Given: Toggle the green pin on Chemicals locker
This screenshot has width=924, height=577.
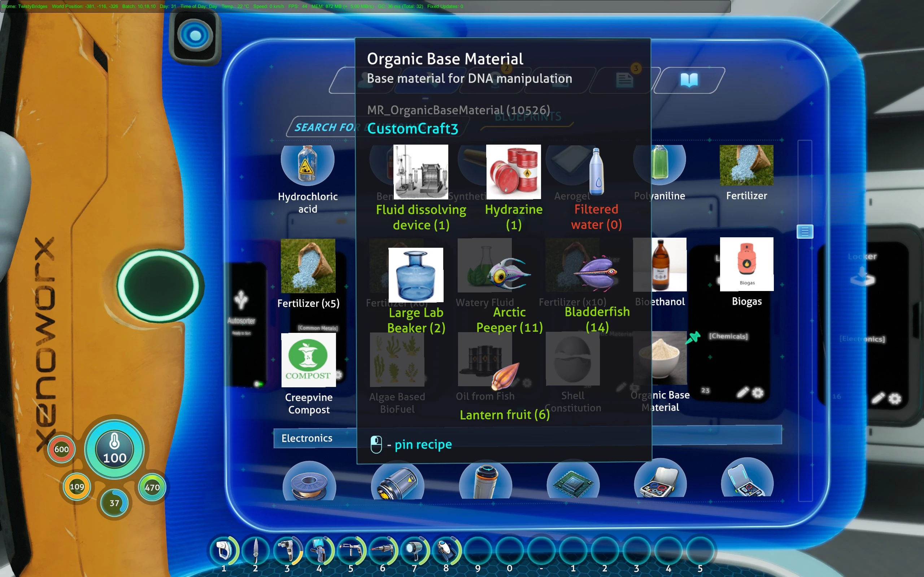Looking at the screenshot, I should [x=693, y=337].
